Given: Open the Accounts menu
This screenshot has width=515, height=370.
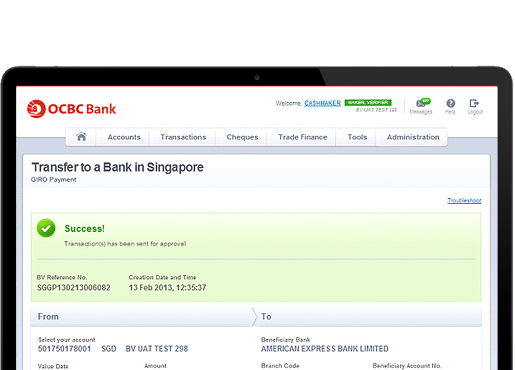Looking at the screenshot, I should coord(124,137).
